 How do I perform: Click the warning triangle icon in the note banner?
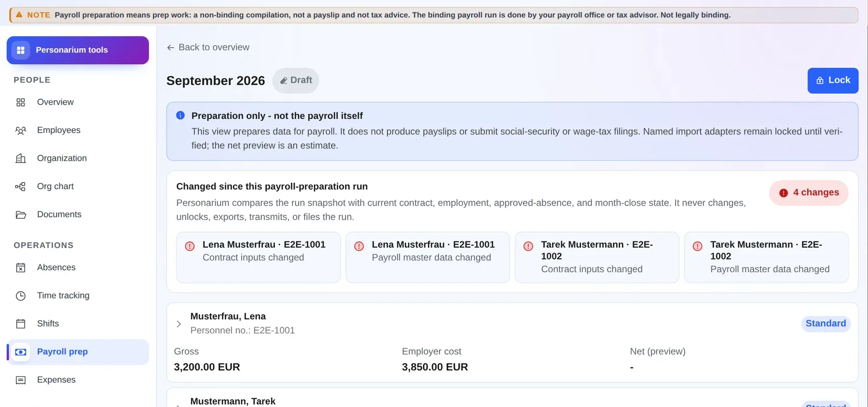(19, 15)
